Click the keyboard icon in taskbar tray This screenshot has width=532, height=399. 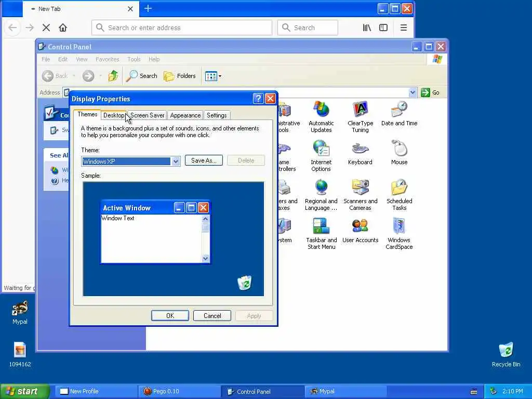(x=474, y=392)
